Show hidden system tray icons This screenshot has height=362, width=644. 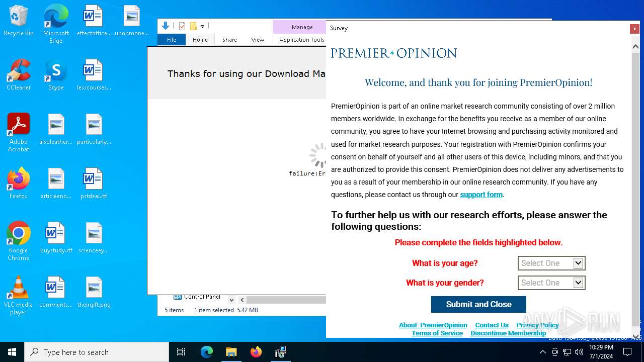543,352
